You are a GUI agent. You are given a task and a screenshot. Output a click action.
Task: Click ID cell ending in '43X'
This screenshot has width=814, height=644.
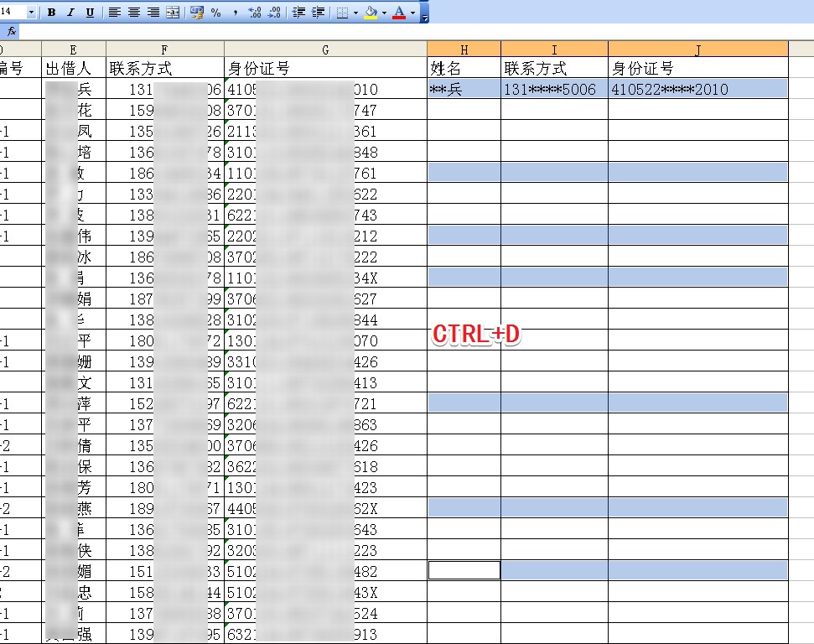[x=325, y=592]
